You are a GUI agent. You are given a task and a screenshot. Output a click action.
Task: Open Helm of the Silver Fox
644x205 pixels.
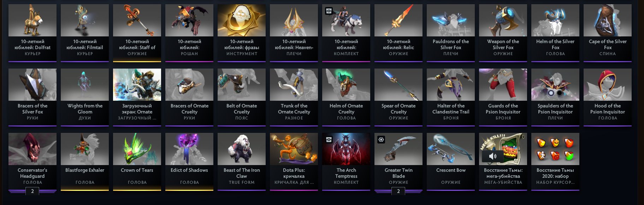coord(555,33)
